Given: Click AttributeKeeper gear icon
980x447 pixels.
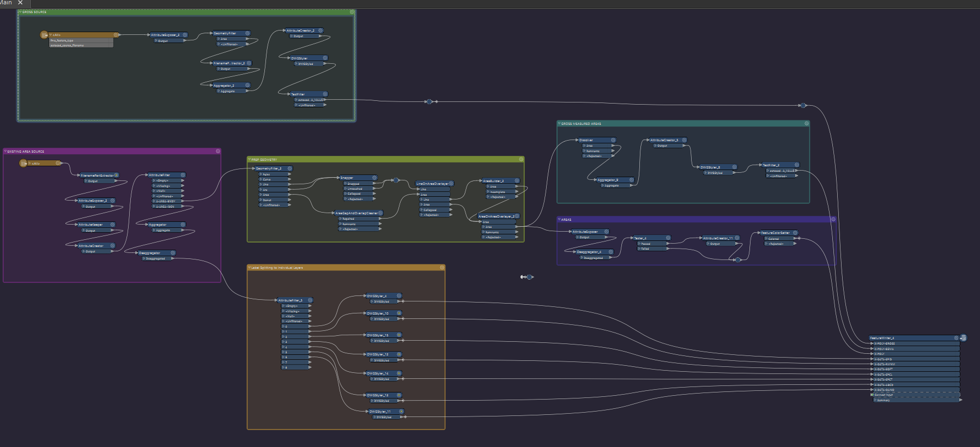Looking at the screenshot, I should click(113, 225).
